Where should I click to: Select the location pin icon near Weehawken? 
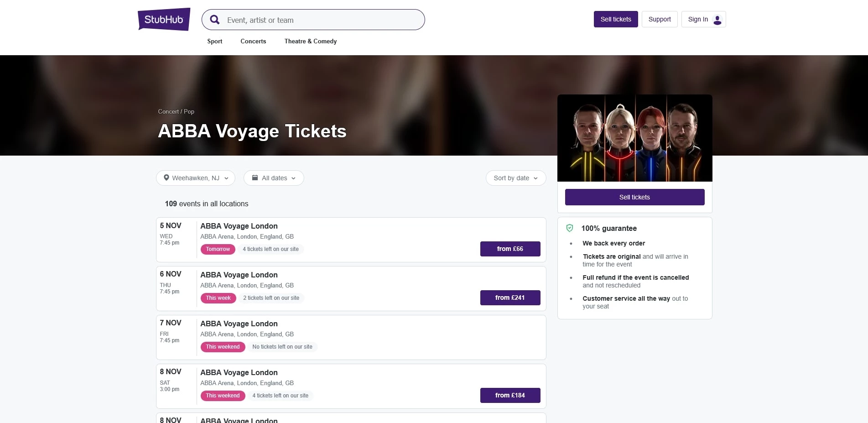click(166, 178)
